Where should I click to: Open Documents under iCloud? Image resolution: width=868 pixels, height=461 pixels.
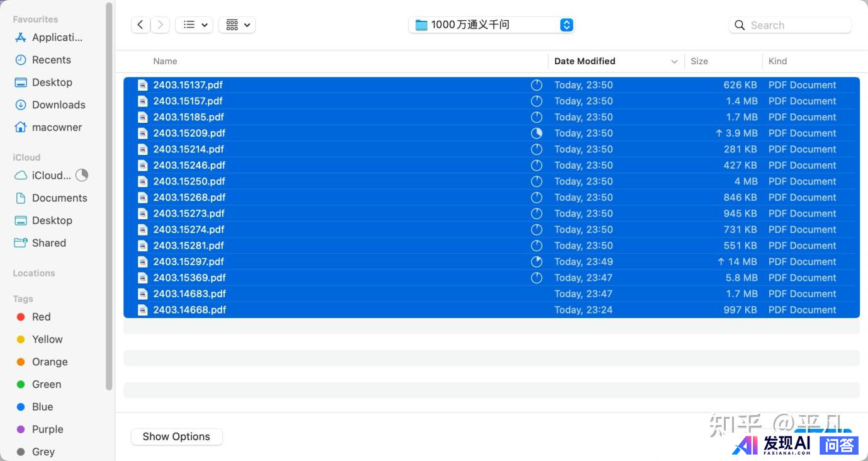tap(51, 198)
